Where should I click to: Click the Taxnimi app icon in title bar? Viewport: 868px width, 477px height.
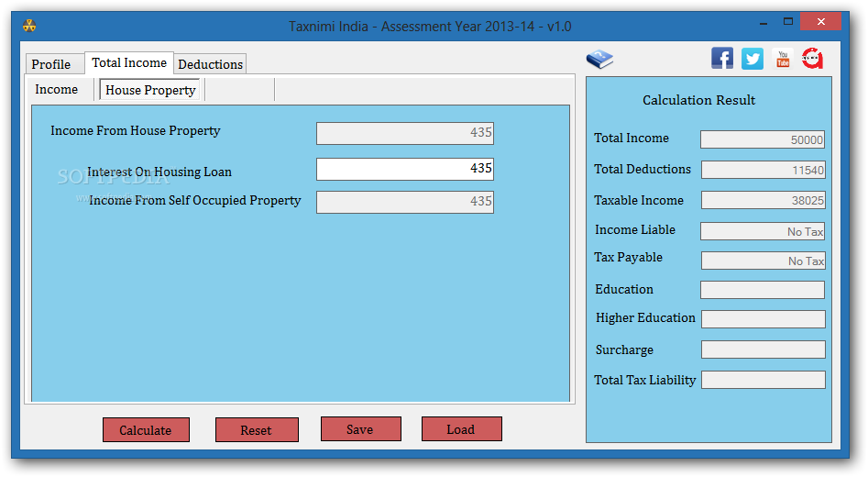point(29,26)
